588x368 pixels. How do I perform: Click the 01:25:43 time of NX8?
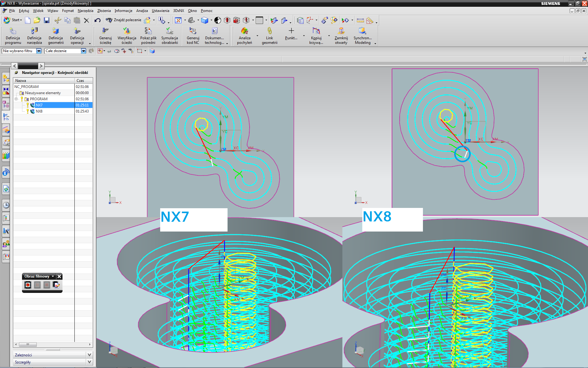coord(82,111)
